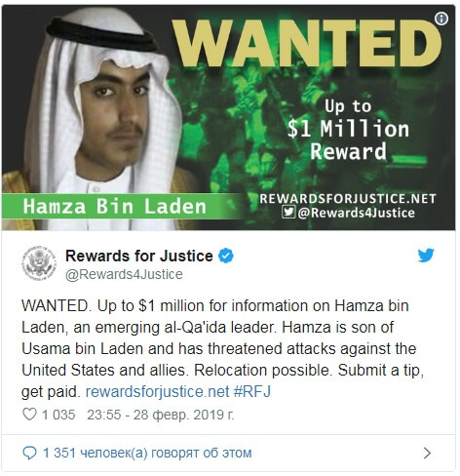Click the Twitter bird logo
The image size is (460, 476).
pyautogui.click(x=426, y=256)
